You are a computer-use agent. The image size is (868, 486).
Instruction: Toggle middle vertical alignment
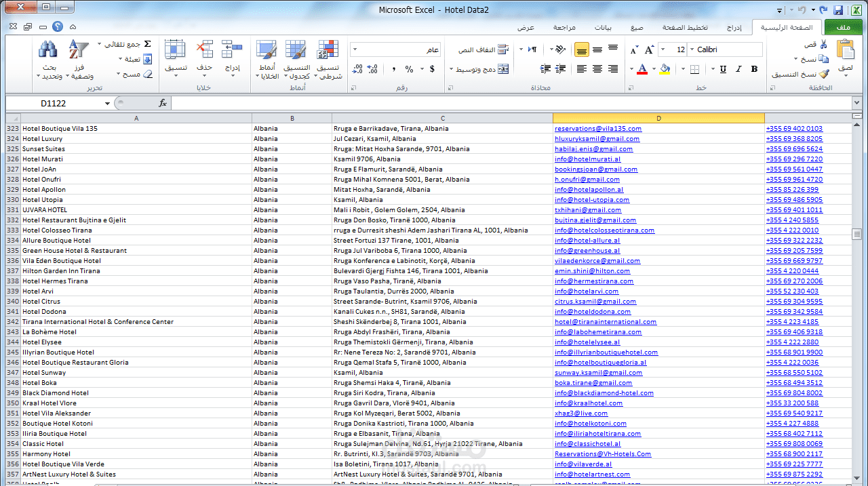pos(597,49)
